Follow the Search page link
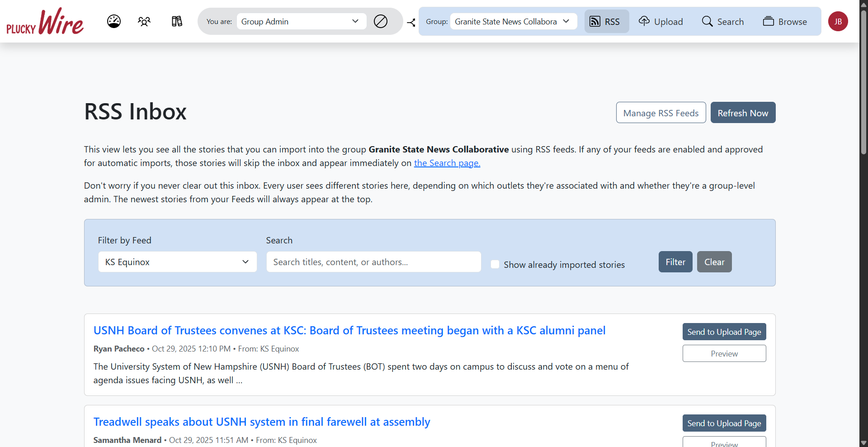Viewport: 868px width, 447px height. [447, 163]
